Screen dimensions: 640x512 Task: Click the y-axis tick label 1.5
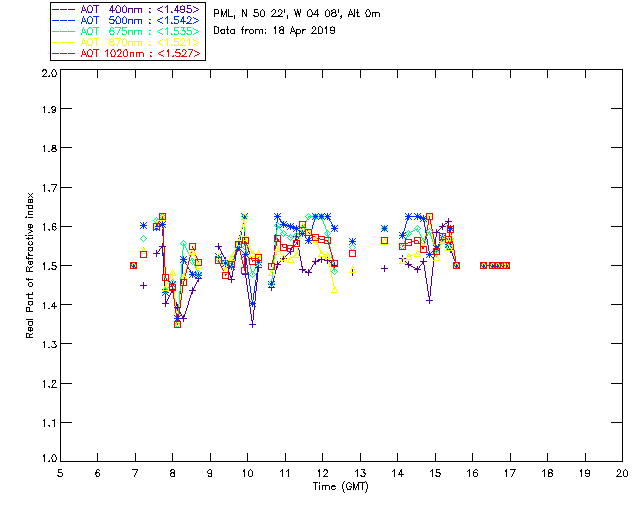pyautogui.click(x=49, y=265)
